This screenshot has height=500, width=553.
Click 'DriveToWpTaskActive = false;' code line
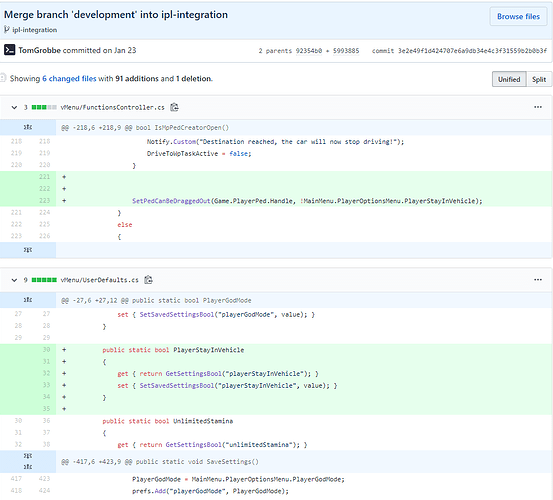199,154
